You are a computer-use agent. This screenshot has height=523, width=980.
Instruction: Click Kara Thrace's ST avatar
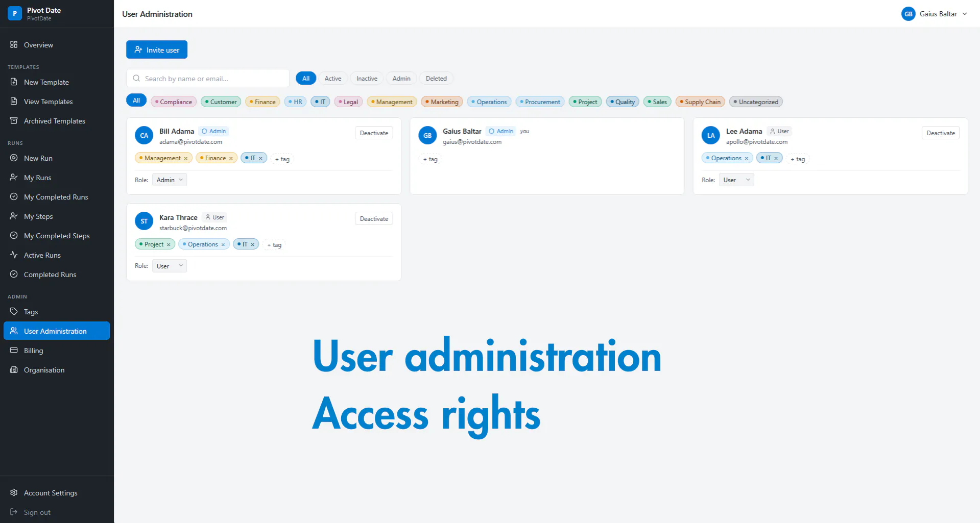point(144,221)
